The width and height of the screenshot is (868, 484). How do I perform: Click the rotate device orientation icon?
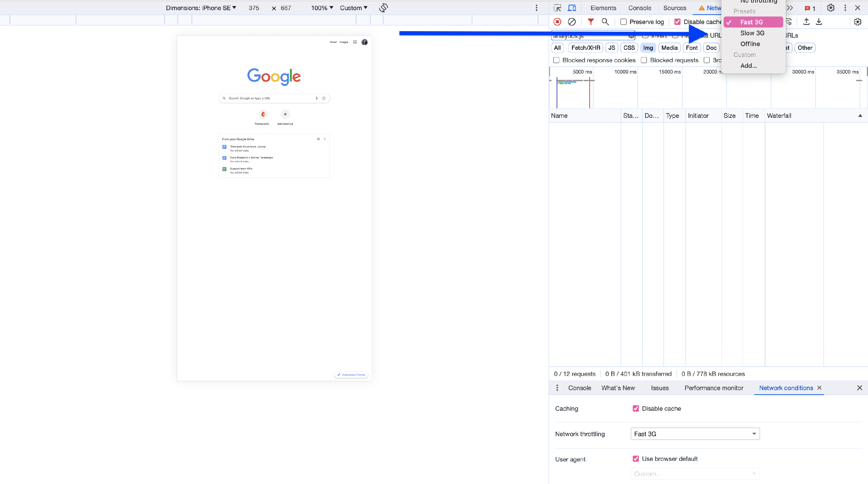(x=383, y=8)
